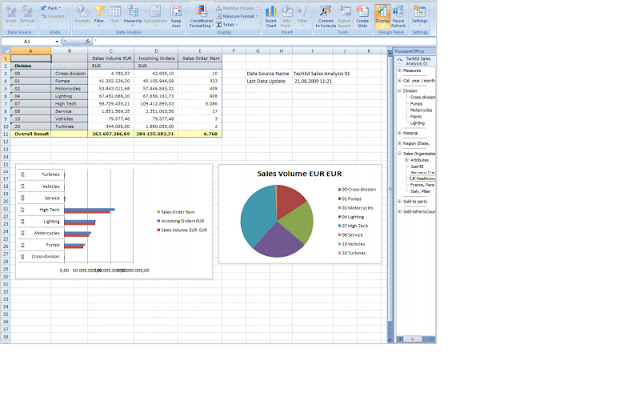
Task: Click Convert to Formula
Action: [325, 16]
